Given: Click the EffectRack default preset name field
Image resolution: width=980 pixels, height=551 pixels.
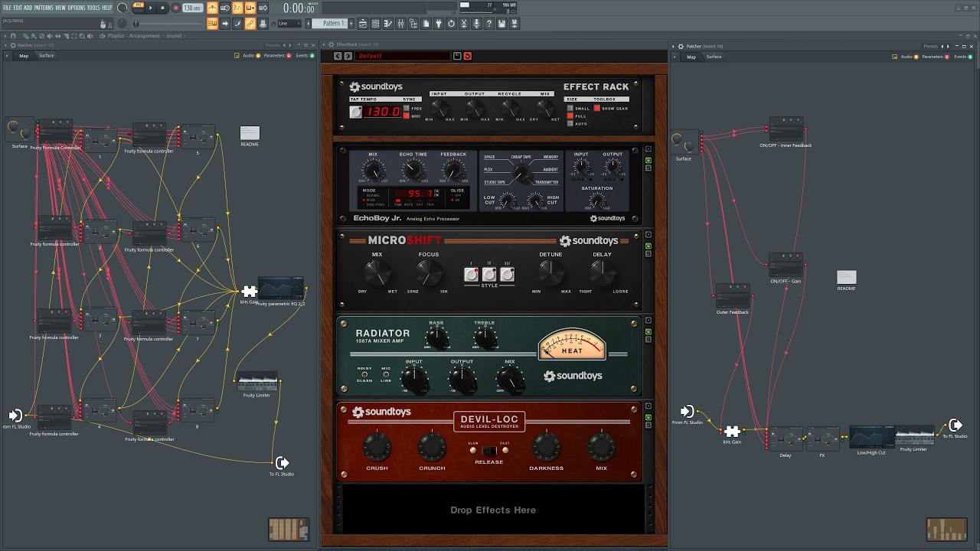Looking at the screenshot, I should [x=403, y=56].
